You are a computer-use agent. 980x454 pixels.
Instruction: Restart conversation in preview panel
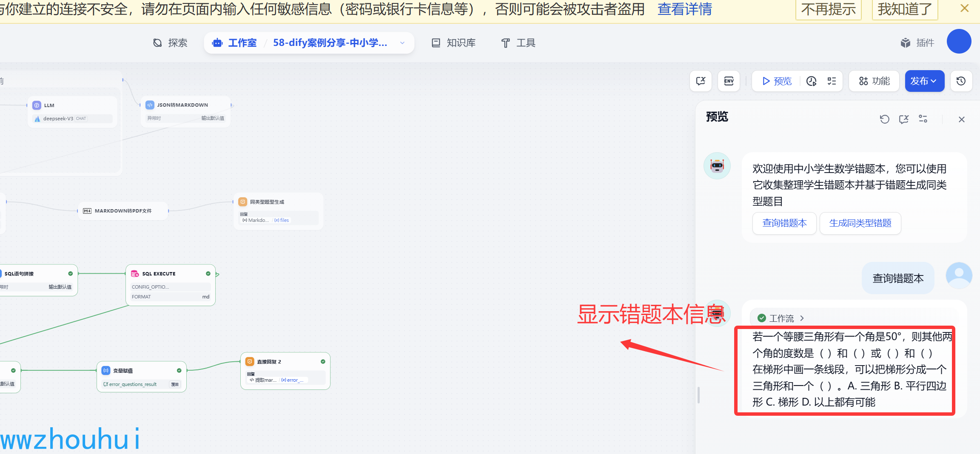click(x=884, y=119)
